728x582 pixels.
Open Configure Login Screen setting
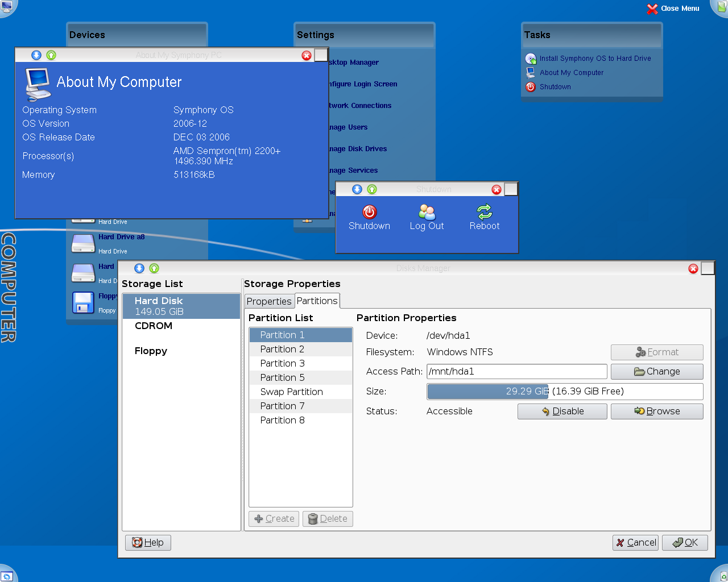click(363, 84)
